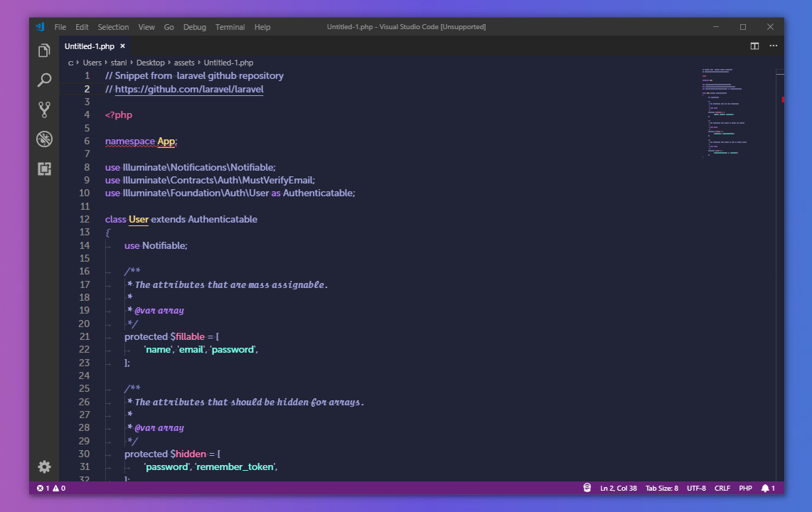Click the feedback smiley icon in status bar
Image resolution: width=812 pixels, height=512 pixels.
pos(587,488)
